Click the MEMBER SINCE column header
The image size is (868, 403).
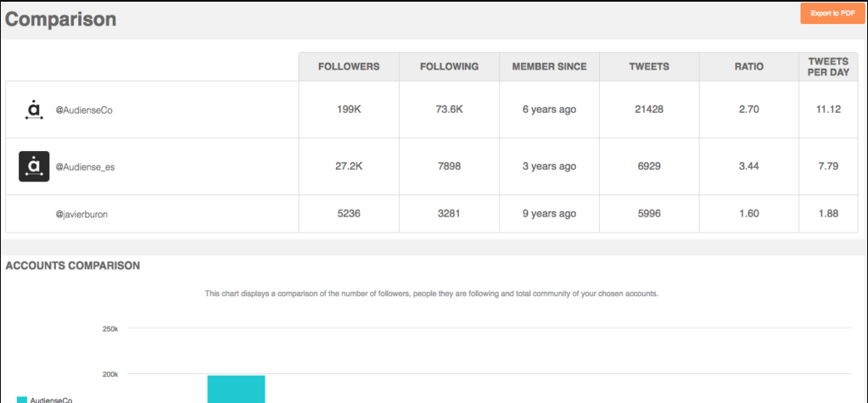pos(549,66)
